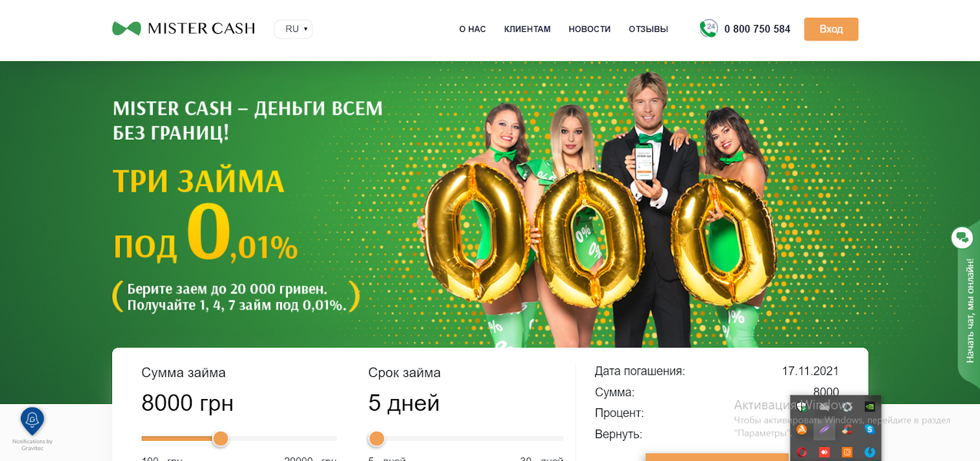Image resolution: width=980 pixels, height=461 pixels.
Task: Open the online chat bubble icon
Action: (962, 237)
